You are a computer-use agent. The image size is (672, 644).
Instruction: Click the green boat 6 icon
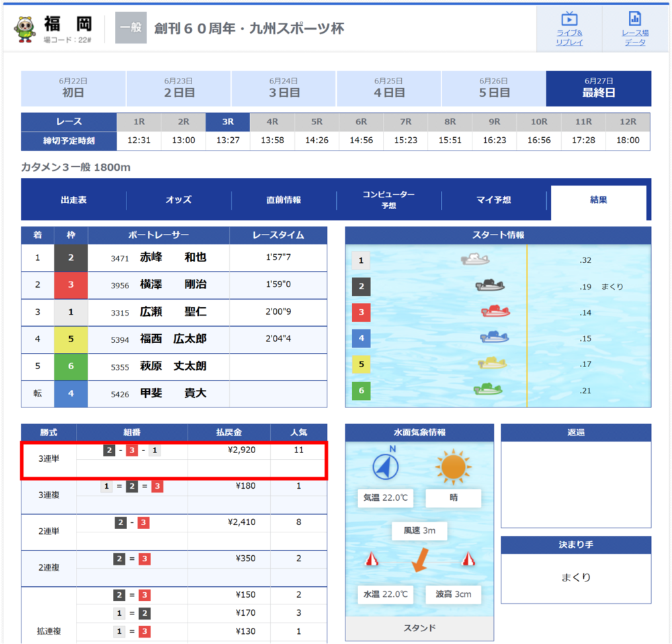[x=488, y=389]
